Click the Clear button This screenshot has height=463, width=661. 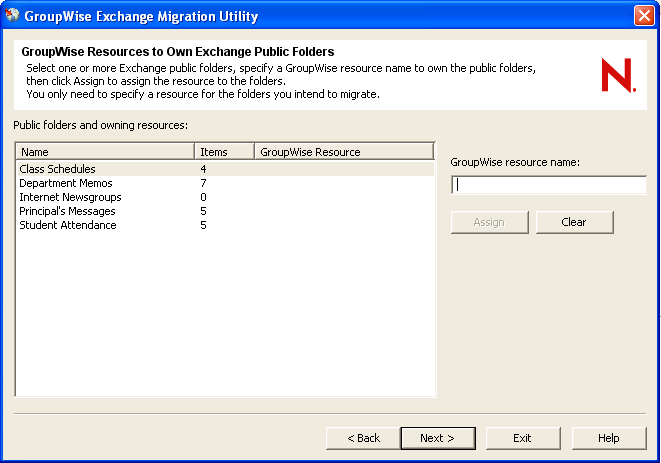click(x=575, y=222)
